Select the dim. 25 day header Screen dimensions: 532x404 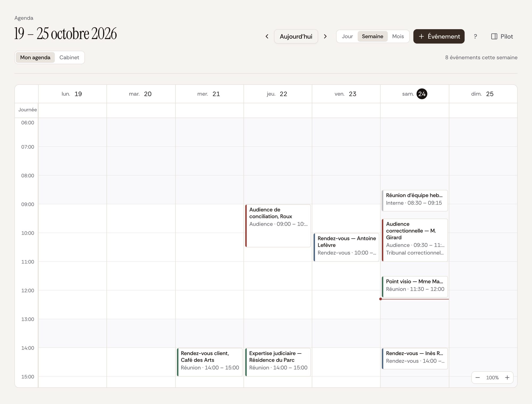pos(483,94)
